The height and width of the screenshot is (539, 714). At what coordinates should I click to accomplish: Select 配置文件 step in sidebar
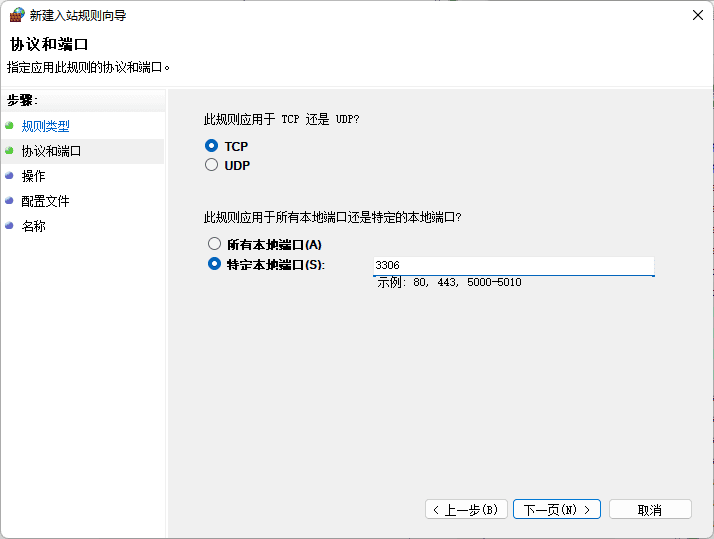click(x=46, y=201)
